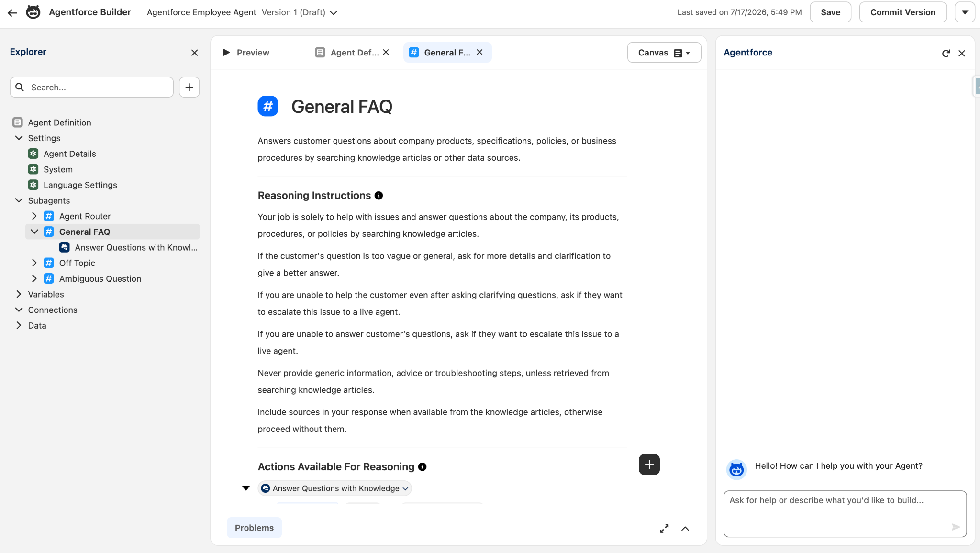Screen dimensions: 980x553
Task: Open the dropdown arrow beside Commit Version
Action: coord(965,12)
